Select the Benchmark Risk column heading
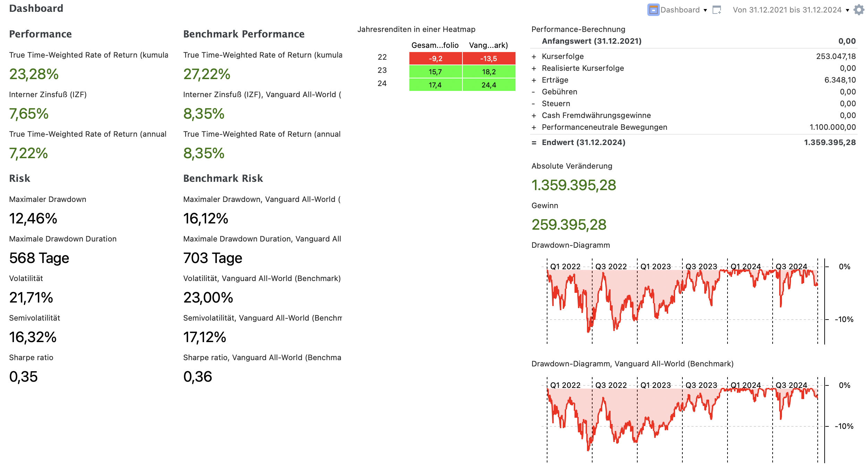 pos(223,178)
